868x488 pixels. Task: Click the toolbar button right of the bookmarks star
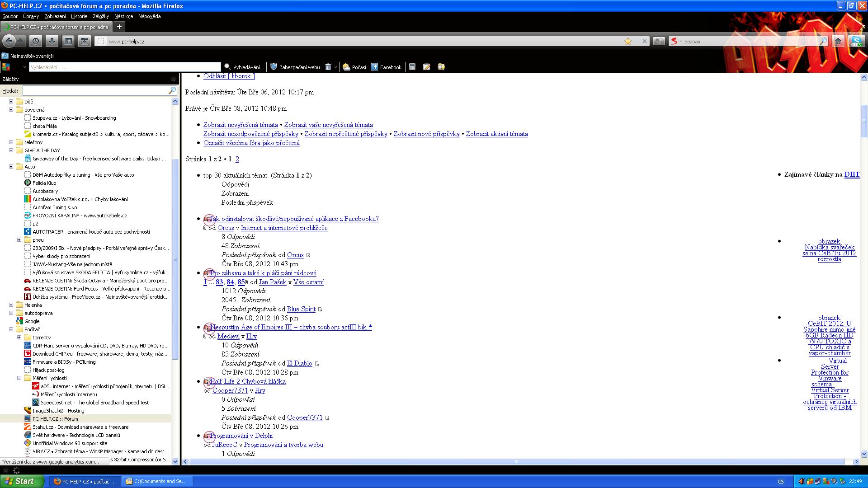coord(85,41)
